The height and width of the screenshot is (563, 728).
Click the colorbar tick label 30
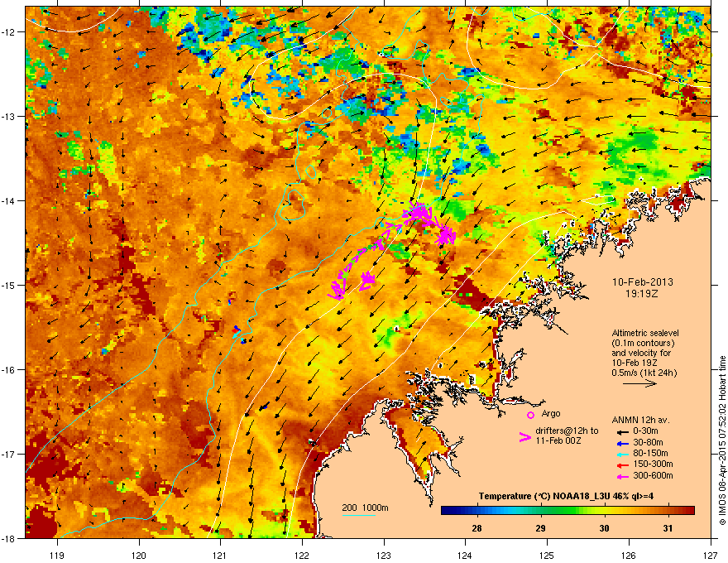pos(604,528)
